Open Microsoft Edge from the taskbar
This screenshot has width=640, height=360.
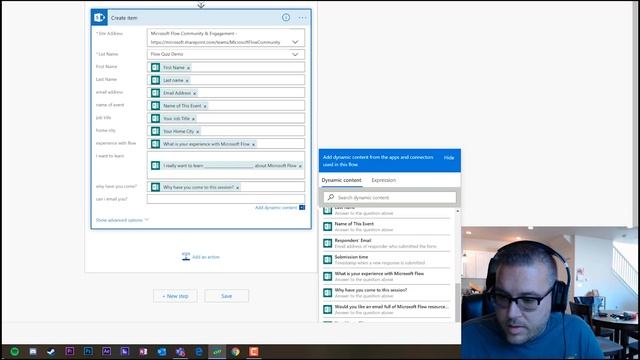pos(199,351)
